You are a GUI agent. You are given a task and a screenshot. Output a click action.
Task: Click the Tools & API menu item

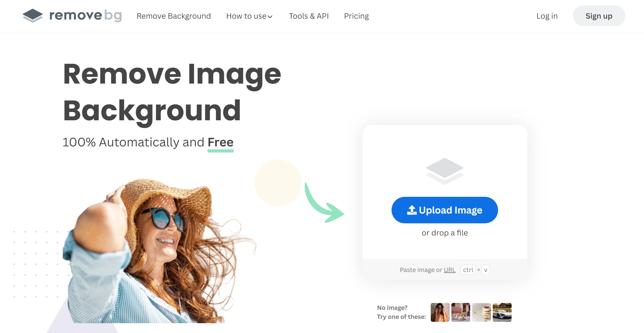(x=309, y=16)
